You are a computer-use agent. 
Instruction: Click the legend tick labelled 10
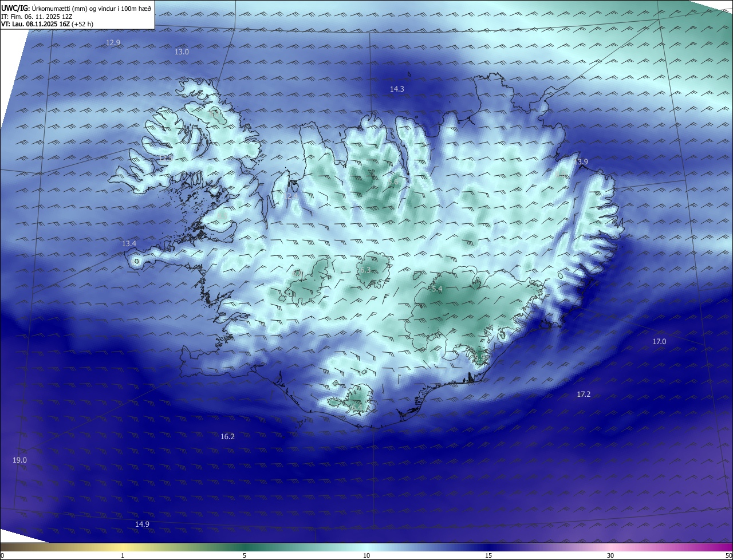tap(366, 555)
